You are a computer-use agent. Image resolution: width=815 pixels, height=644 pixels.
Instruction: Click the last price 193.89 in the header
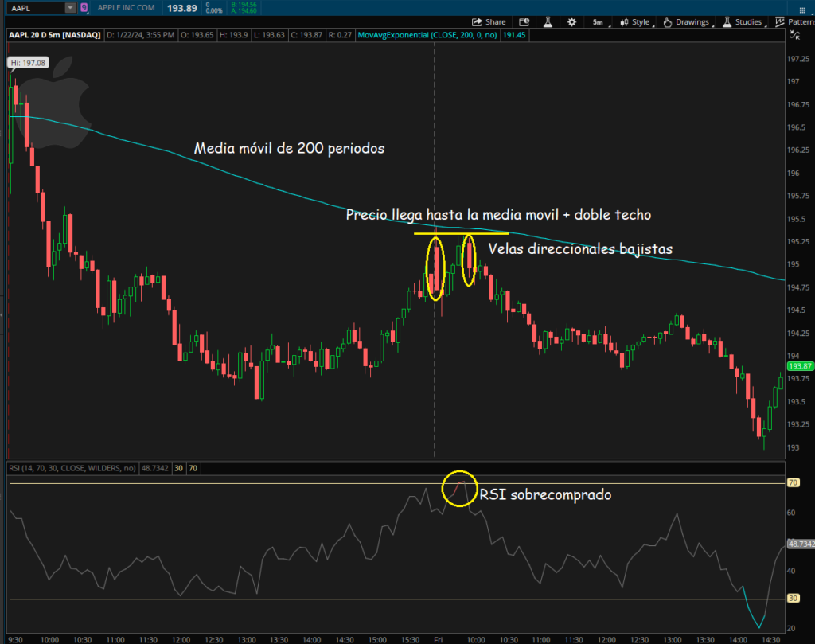coord(182,8)
